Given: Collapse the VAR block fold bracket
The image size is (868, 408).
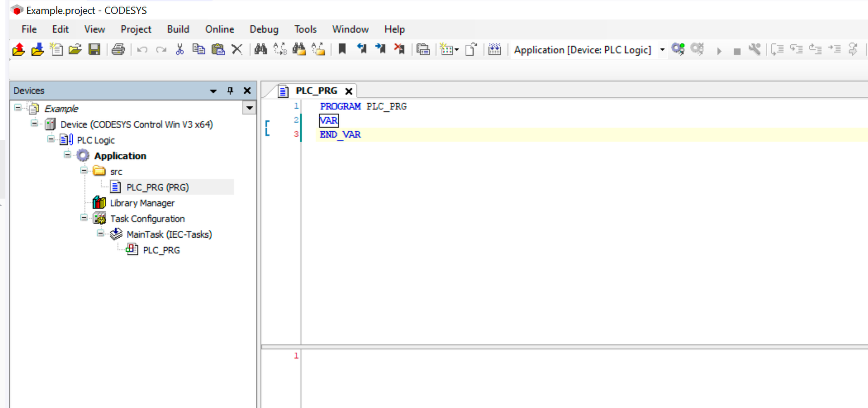Looking at the screenshot, I should tap(267, 128).
